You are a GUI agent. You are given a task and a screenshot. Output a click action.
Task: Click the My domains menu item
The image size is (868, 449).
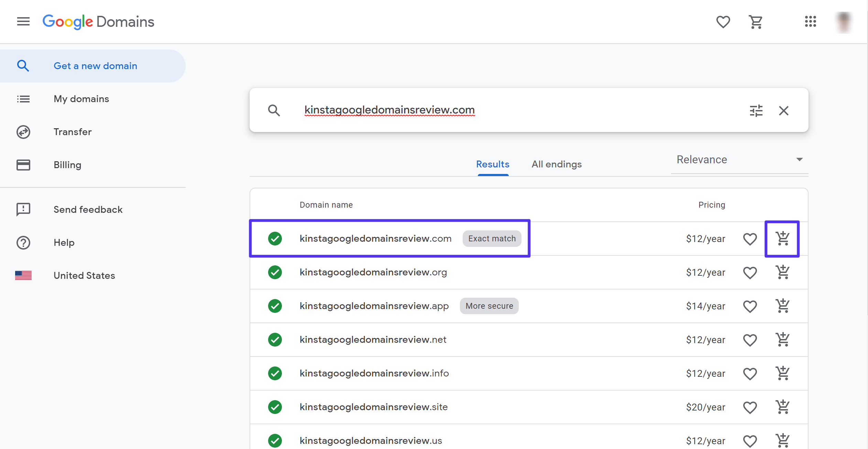click(81, 99)
